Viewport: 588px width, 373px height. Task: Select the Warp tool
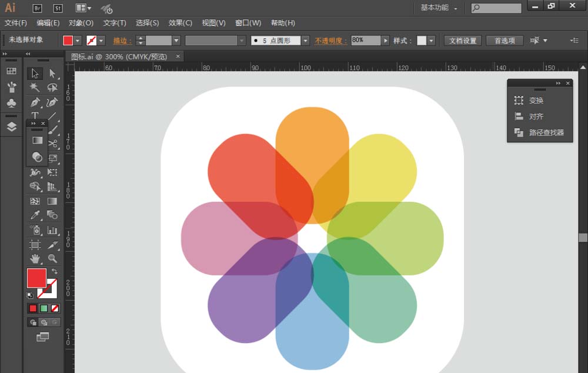35,172
